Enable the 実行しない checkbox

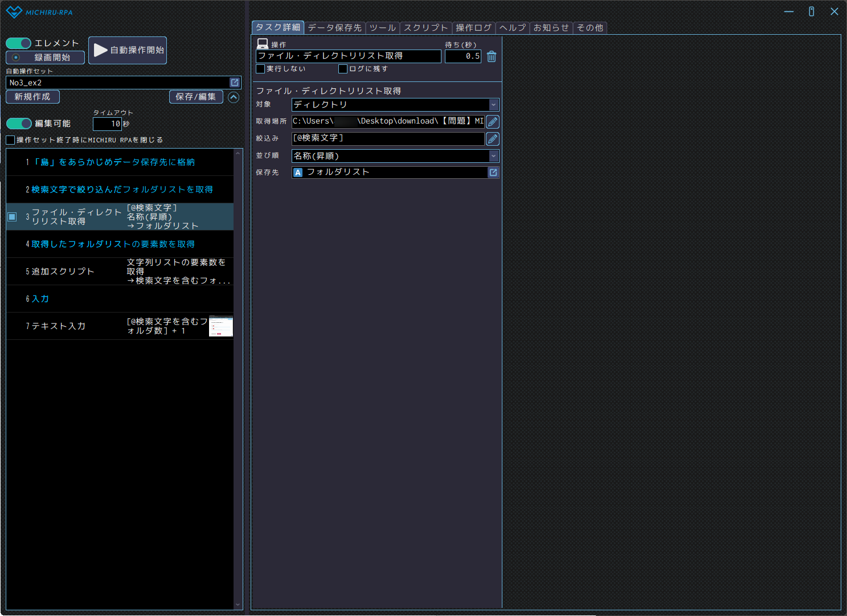click(261, 69)
